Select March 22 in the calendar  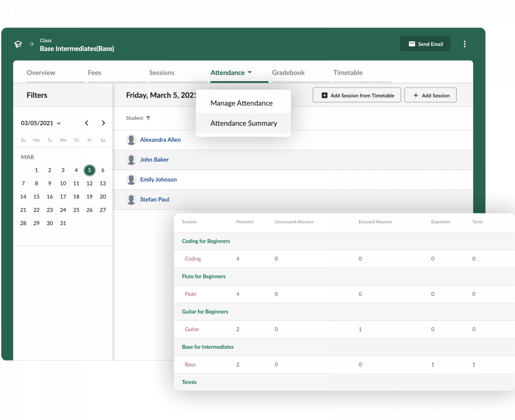(36, 210)
